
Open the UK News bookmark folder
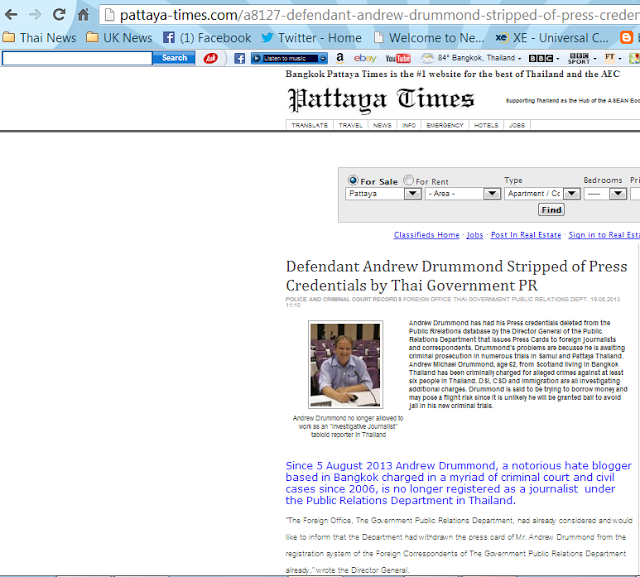pyautogui.click(x=119, y=38)
